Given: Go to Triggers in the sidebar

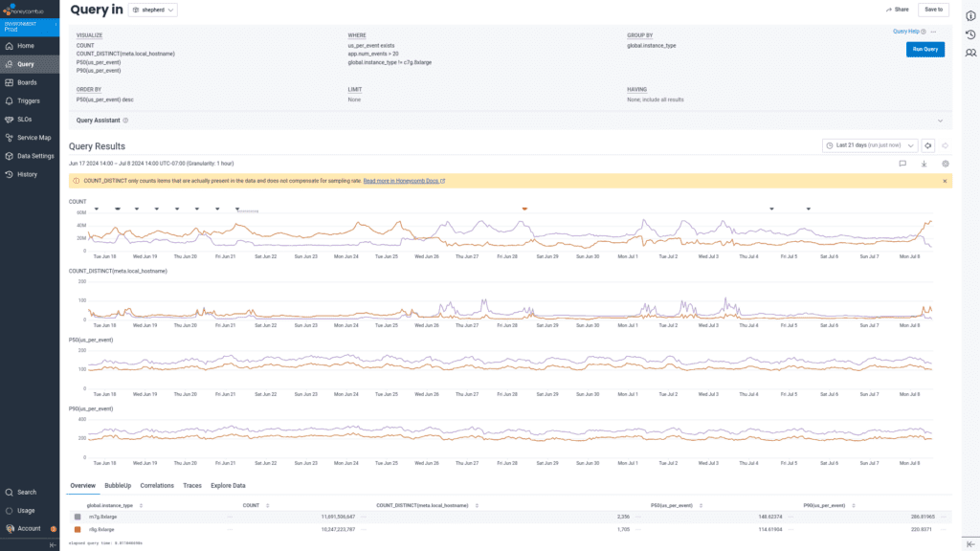Looking at the screenshot, I should pos(28,100).
